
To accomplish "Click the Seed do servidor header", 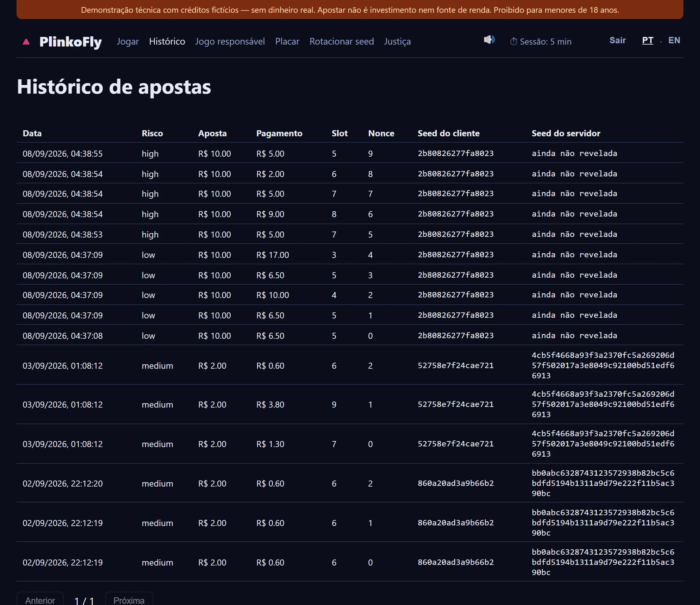I will tap(566, 133).
